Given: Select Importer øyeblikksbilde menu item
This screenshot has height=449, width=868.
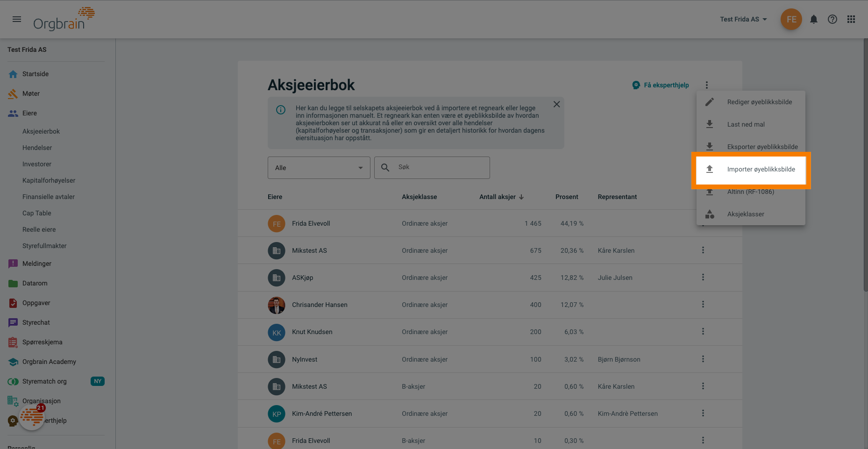Looking at the screenshot, I should (751, 169).
